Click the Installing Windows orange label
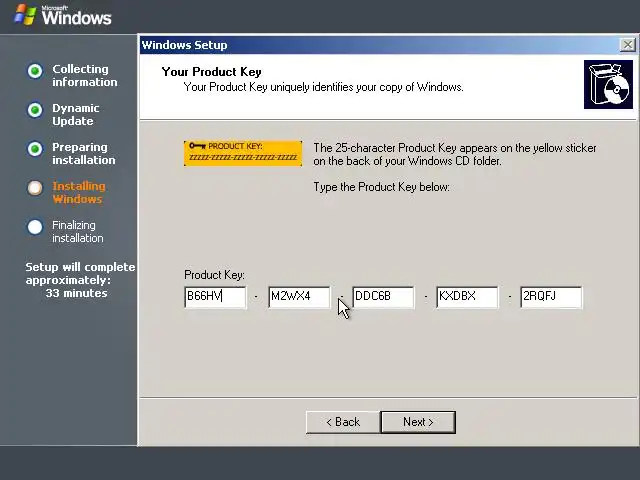The image size is (640, 480). [x=79, y=192]
